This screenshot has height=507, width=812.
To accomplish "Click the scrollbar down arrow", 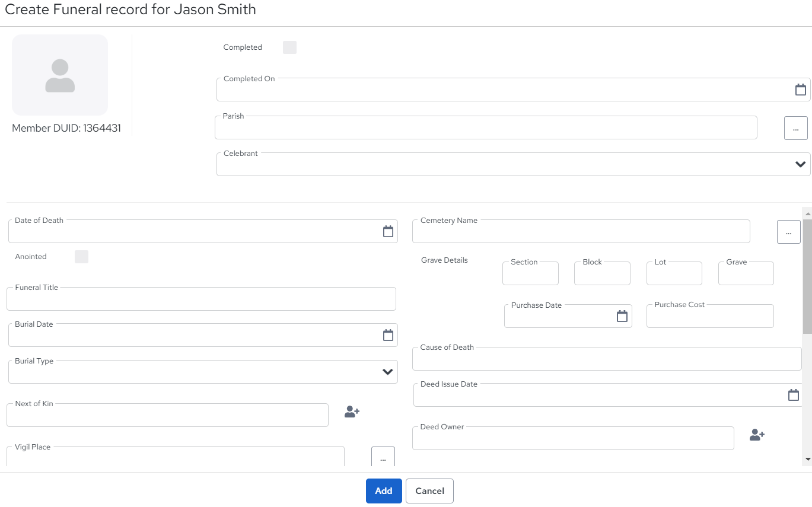I will [x=807, y=459].
